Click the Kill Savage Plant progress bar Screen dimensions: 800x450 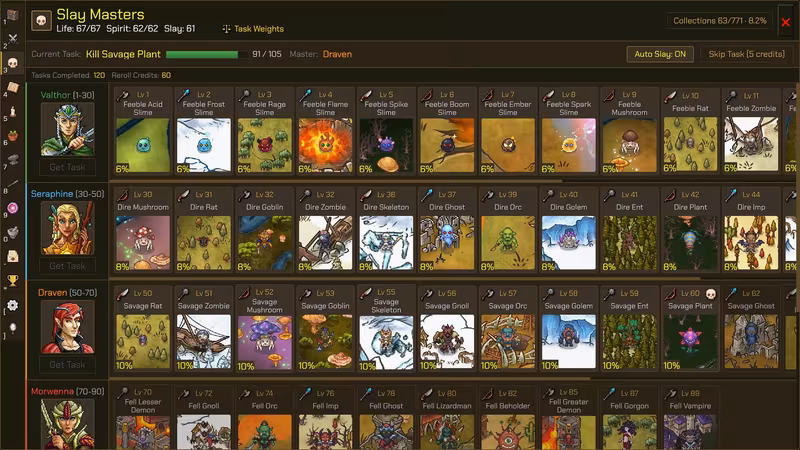206,54
